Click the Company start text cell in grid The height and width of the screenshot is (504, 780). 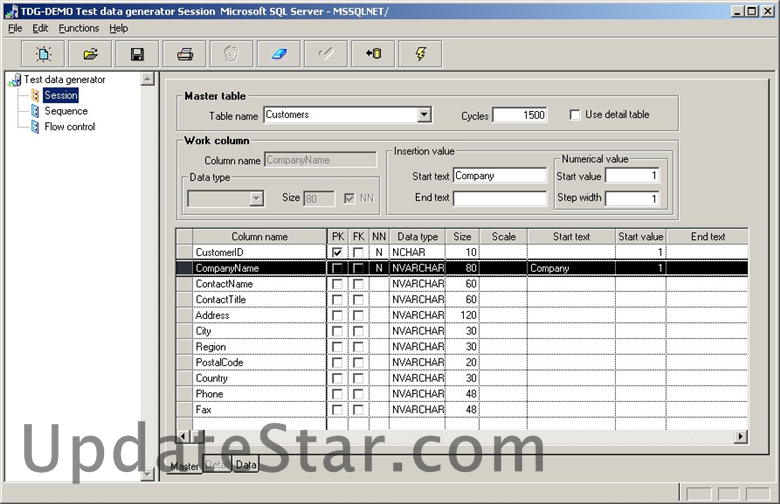[571, 268]
